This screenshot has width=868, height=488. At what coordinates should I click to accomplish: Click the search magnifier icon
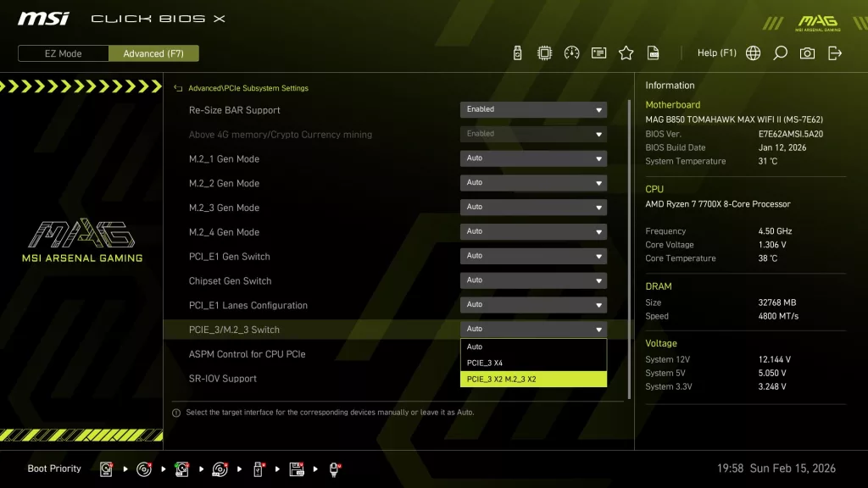(x=781, y=52)
